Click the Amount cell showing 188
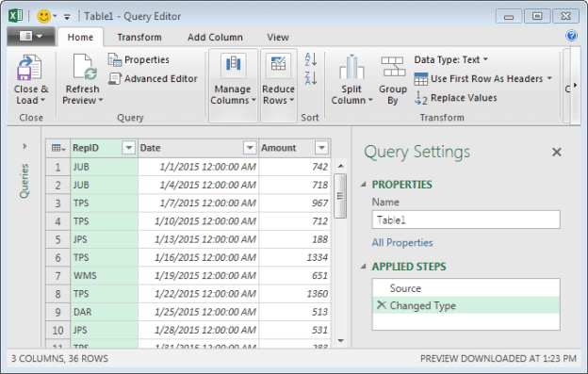588x374 pixels. (x=294, y=239)
